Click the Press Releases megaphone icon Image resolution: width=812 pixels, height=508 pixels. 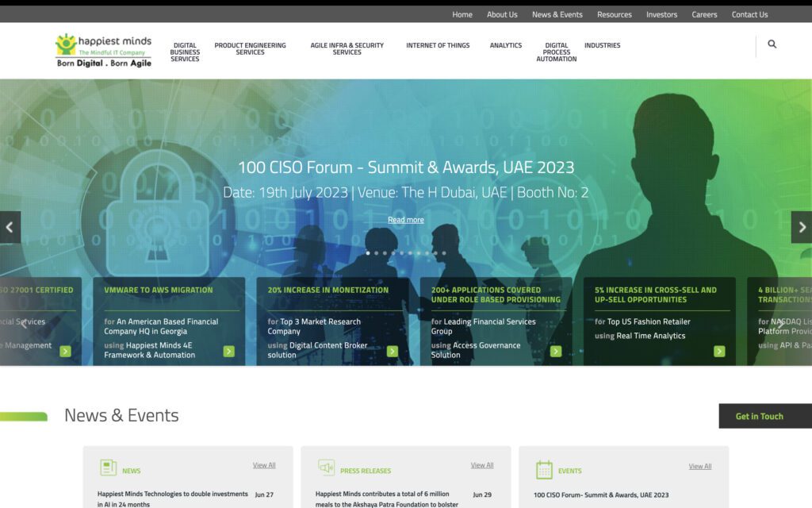326,468
